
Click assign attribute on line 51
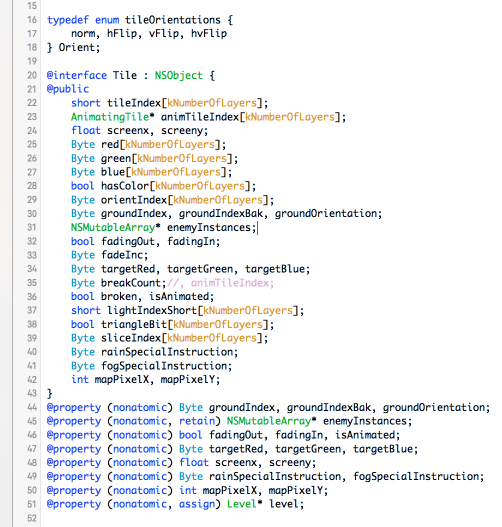[197, 504]
